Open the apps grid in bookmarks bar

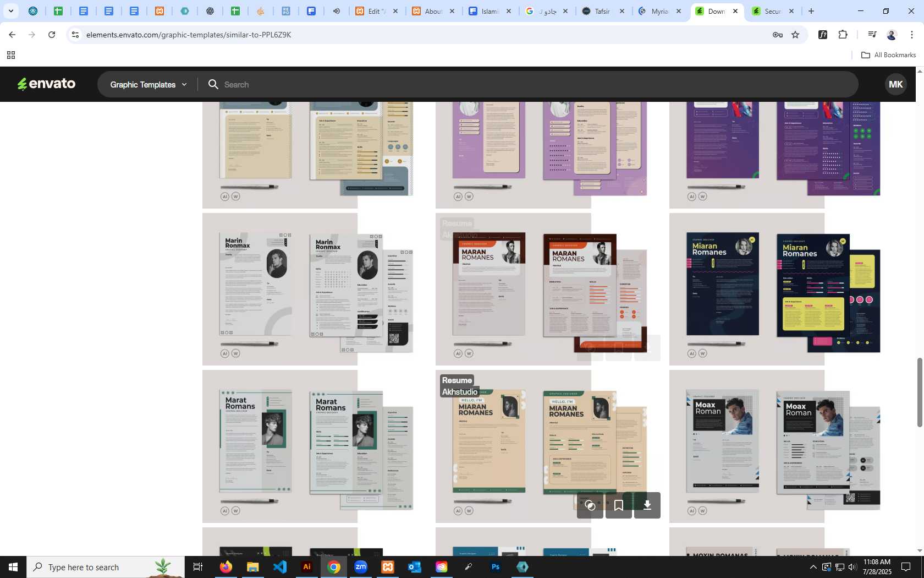click(x=10, y=55)
